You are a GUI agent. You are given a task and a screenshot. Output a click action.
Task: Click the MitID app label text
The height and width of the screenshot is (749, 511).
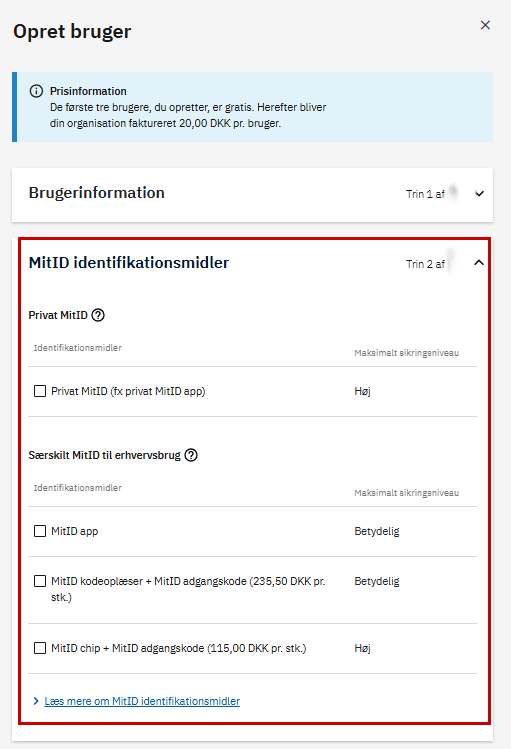click(75, 531)
